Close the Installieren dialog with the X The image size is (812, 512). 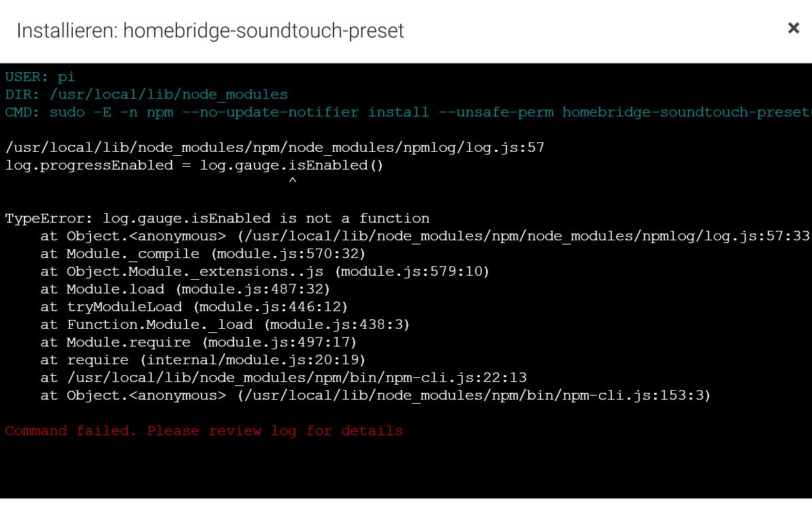(x=793, y=28)
